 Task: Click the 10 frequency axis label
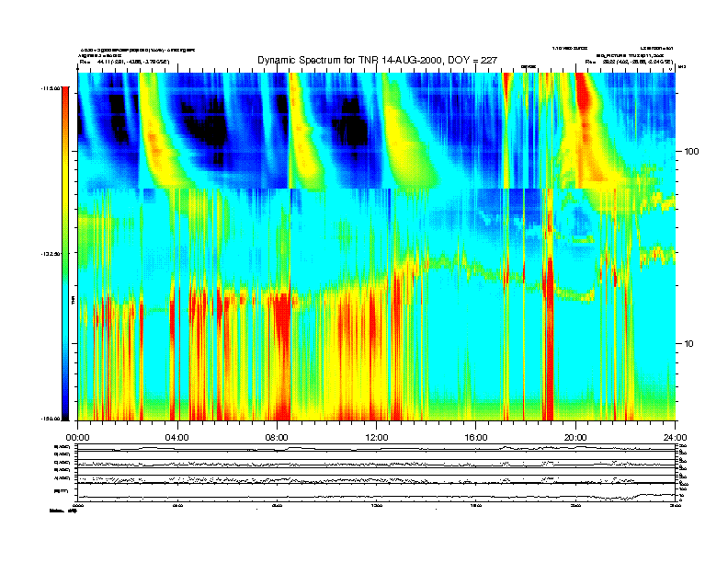click(689, 344)
